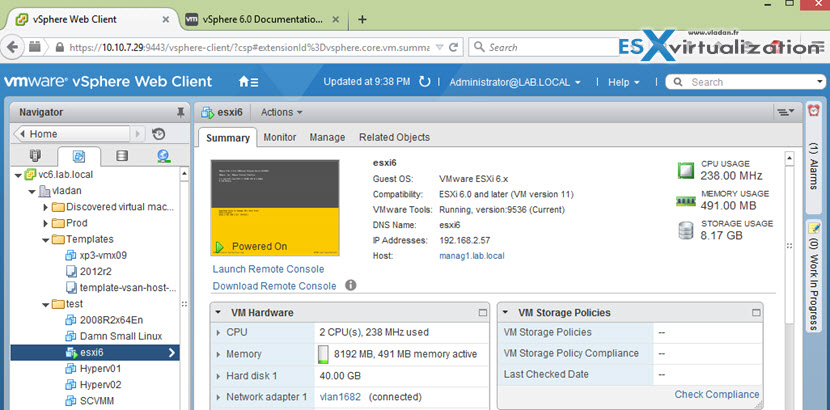Open the panel layout options icon

pos(786,112)
